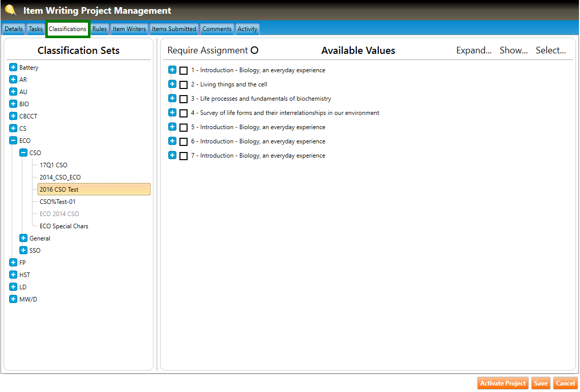
Task: Toggle the Require Assignment radio button
Action: 255,50
